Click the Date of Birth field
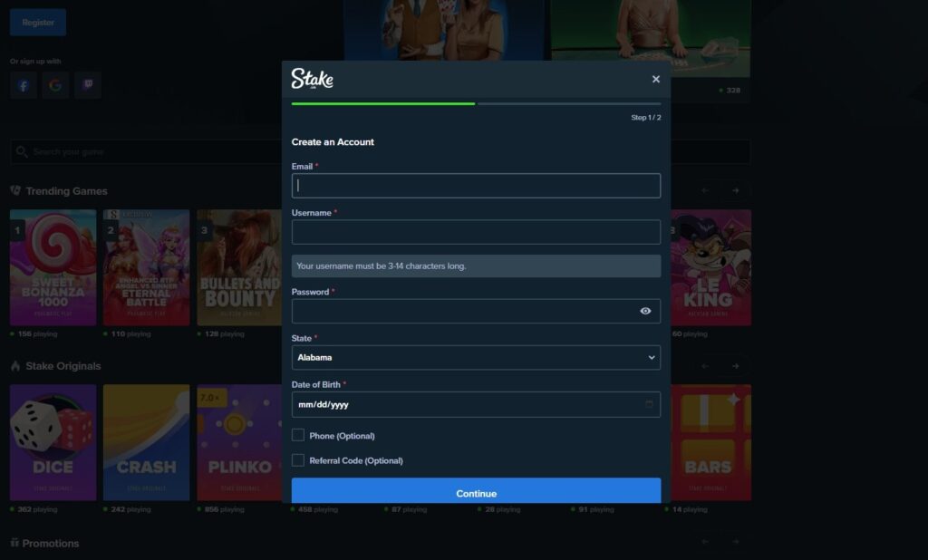The width and height of the screenshot is (928, 560). [x=476, y=404]
